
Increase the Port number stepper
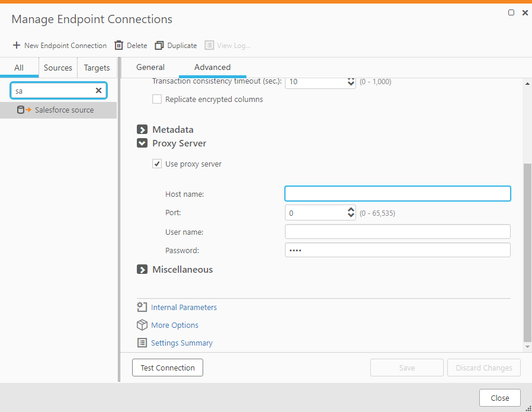351,209
